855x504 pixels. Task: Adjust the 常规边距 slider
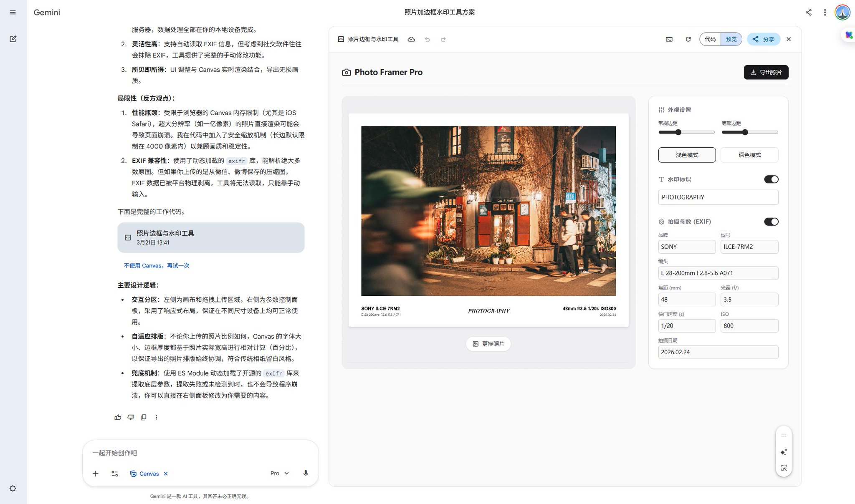(x=686, y=132)
